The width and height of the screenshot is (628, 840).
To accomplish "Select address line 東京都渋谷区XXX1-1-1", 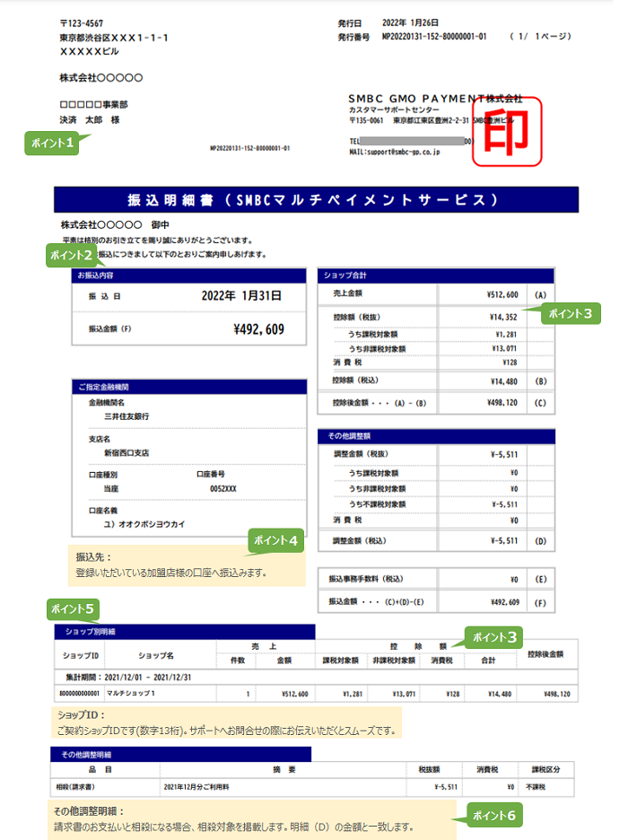I will pyautogui.click(x=114, y=38).
